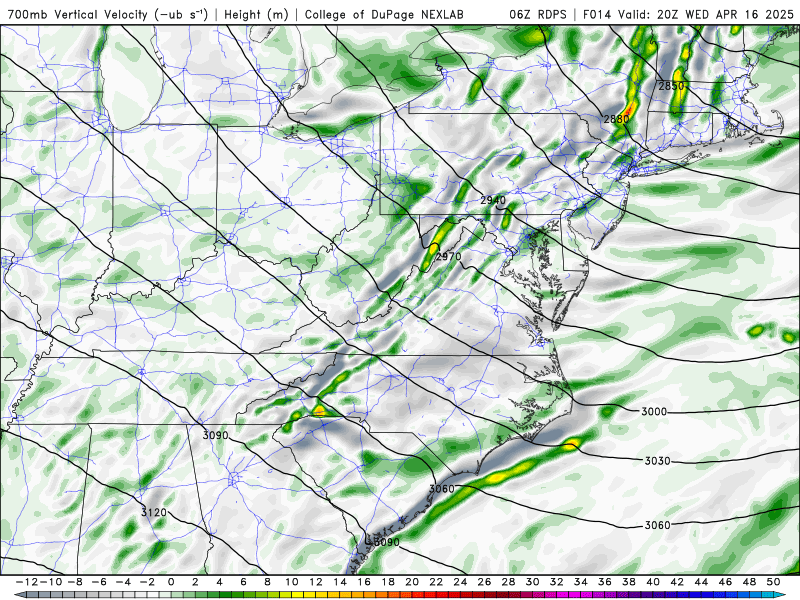Viewport: 800px width, 600px height.
Task: Click the 48 value on the color scale
Action: tap(749, 582)
